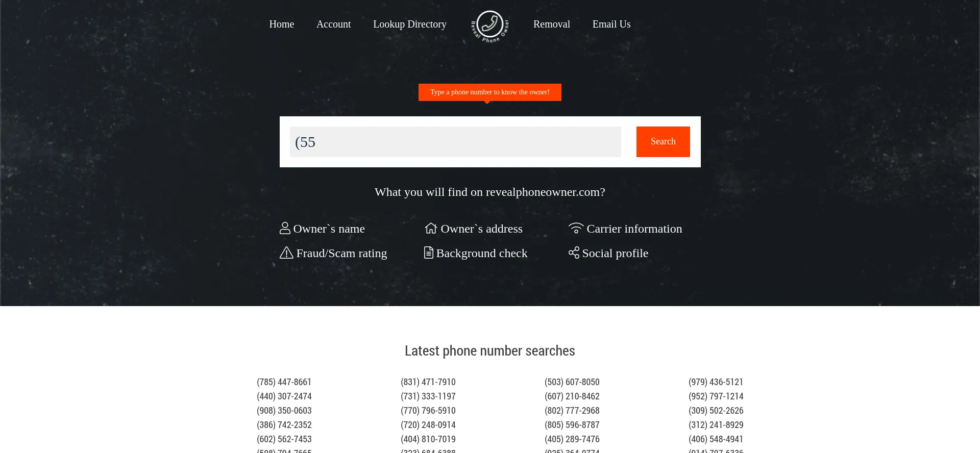
Task: Click the social profile share icon
Action: pos(574,253)
